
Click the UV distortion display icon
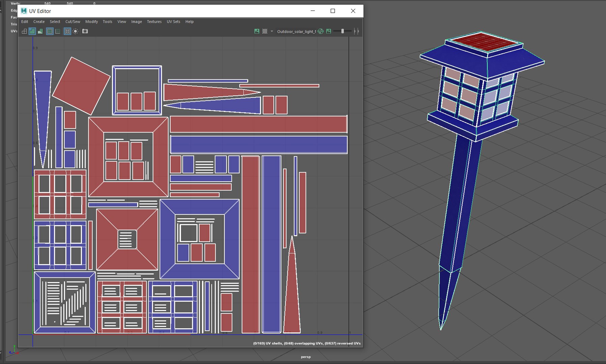(x=40, y=31)
